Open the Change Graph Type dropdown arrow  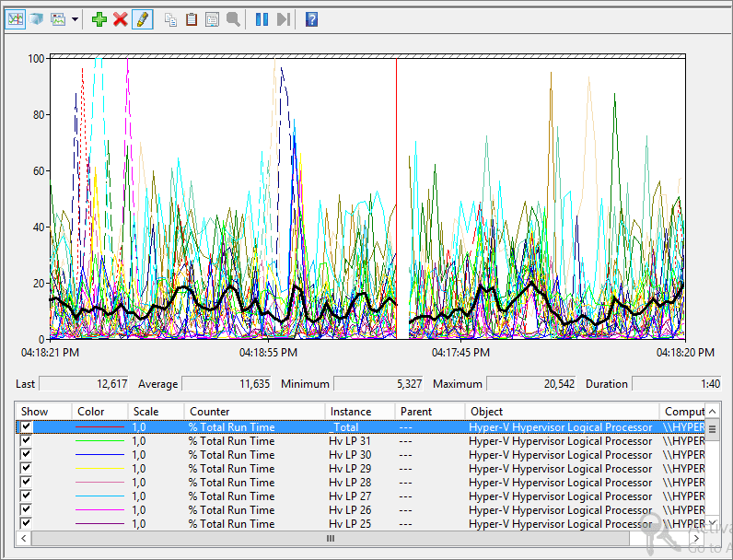point(75,19)
